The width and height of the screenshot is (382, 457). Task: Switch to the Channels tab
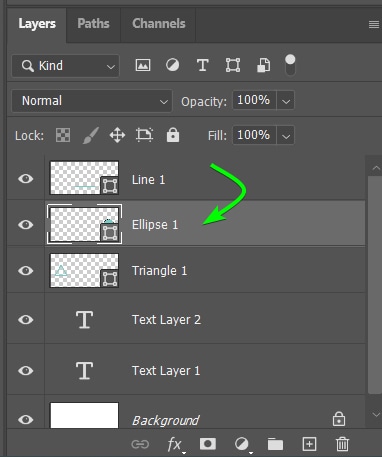(x=159, y=24)
